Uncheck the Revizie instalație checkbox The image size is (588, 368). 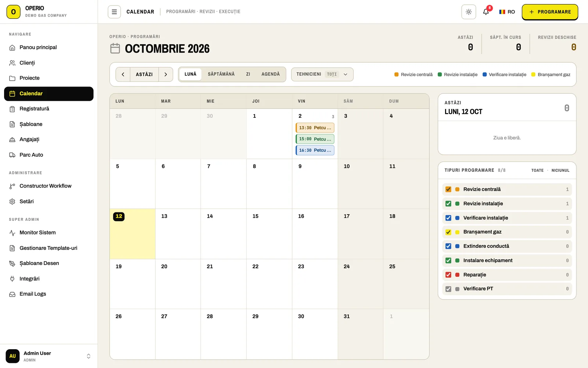448,204
